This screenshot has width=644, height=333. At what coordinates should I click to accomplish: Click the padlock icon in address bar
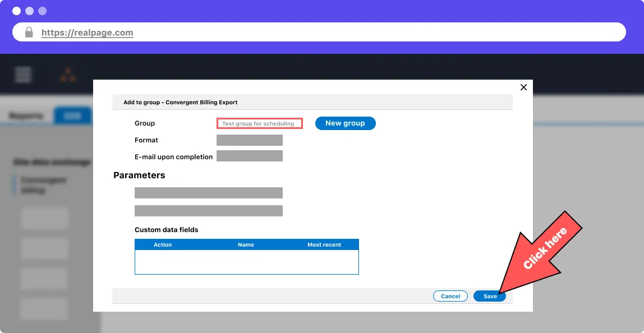click(29, 33)
